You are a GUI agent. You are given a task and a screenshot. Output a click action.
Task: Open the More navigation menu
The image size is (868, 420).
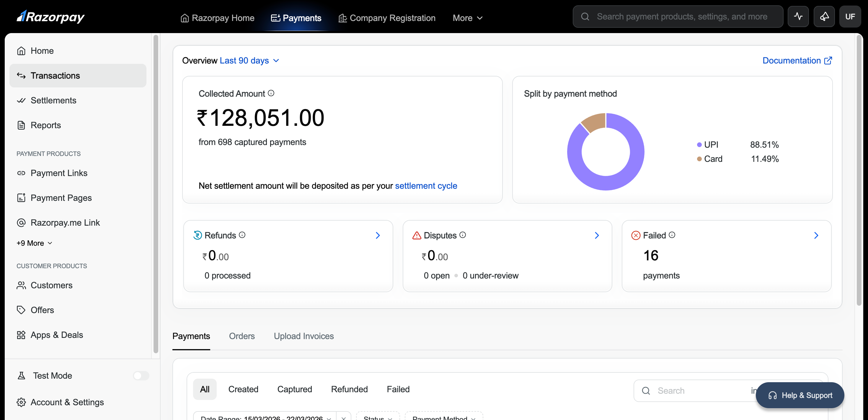467,18
